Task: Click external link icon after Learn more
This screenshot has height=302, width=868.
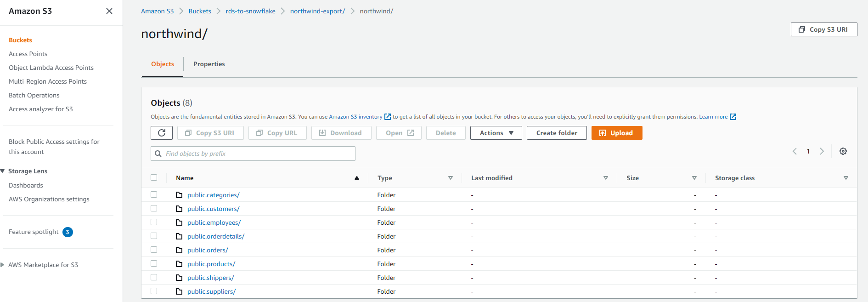Action: [x=733, y=117]
